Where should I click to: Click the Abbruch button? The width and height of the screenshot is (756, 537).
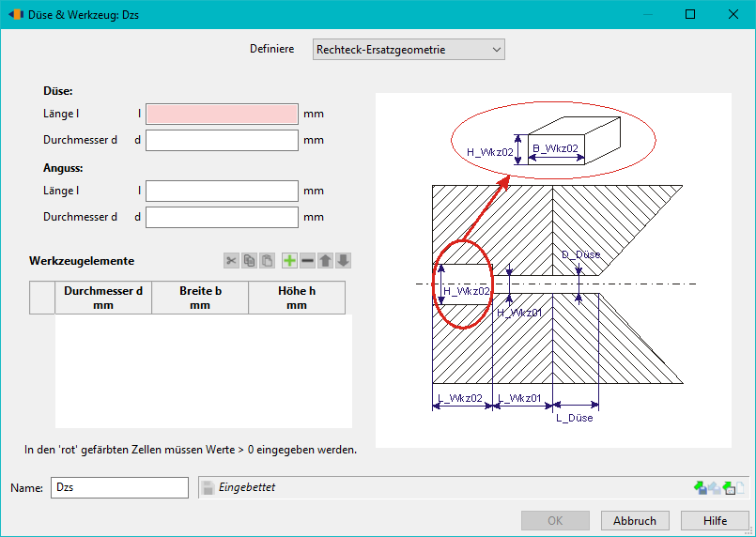[635, 521]
